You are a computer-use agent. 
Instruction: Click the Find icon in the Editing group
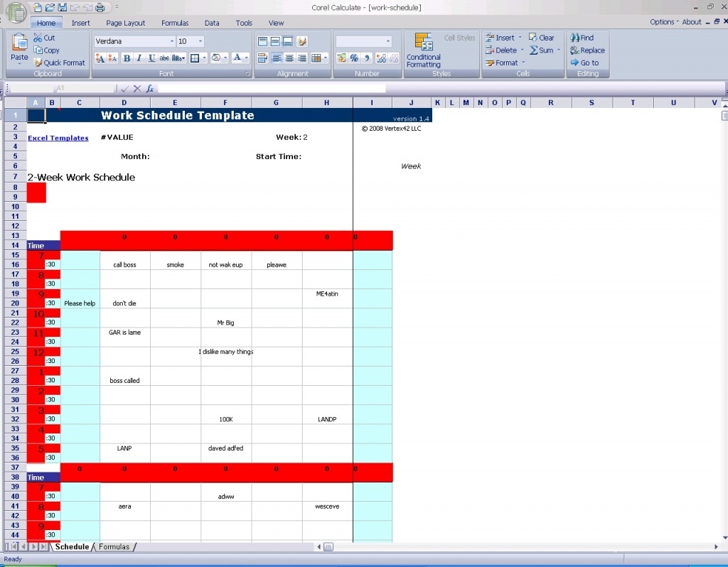[x=583, y=37]
